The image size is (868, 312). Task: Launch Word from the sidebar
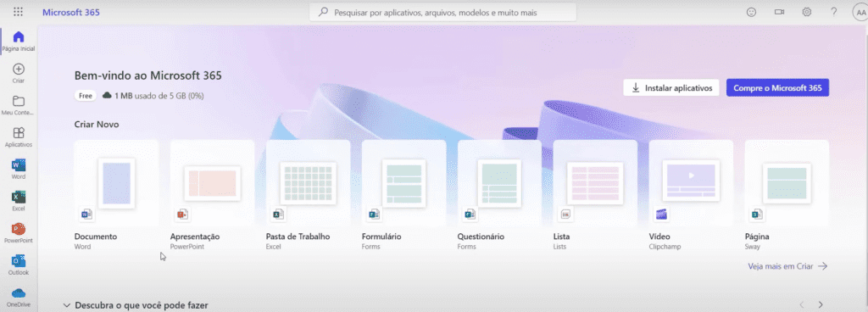19,170
